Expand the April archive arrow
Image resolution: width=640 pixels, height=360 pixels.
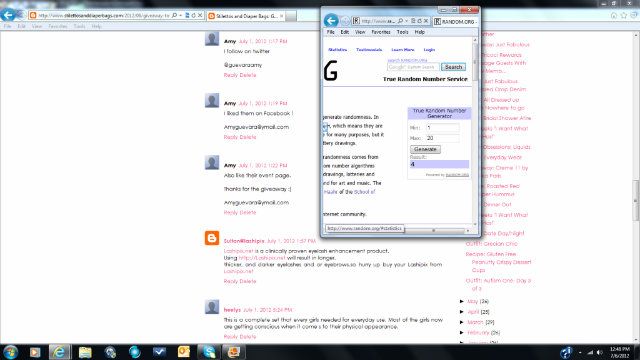click(x=462, y=312)
